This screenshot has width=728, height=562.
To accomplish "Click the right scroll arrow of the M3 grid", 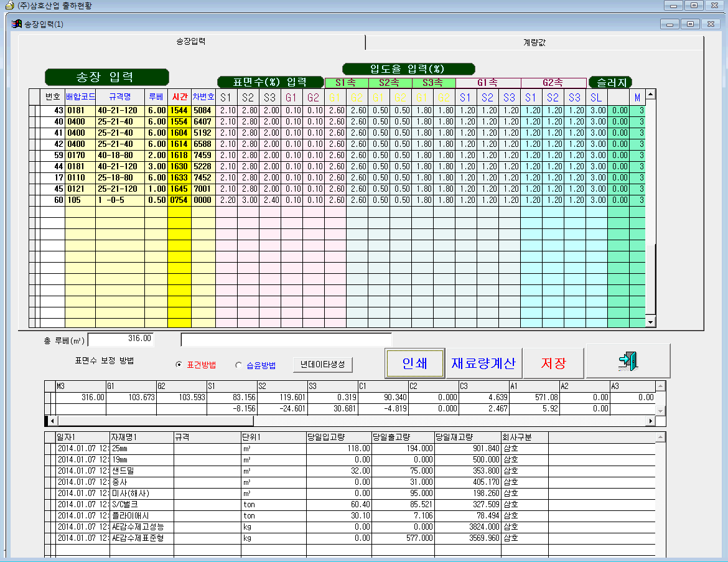I will coord(650,421).
